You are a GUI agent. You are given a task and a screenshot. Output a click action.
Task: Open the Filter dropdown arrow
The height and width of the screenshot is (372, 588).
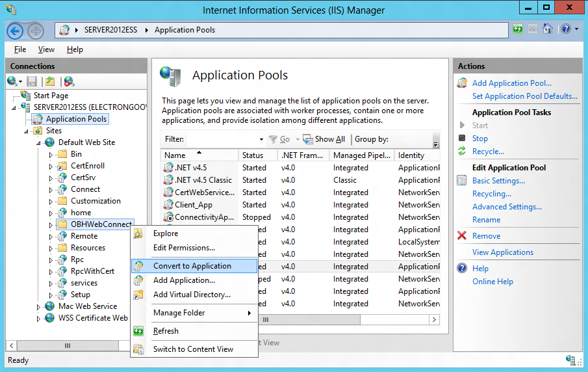click(261, 139)
